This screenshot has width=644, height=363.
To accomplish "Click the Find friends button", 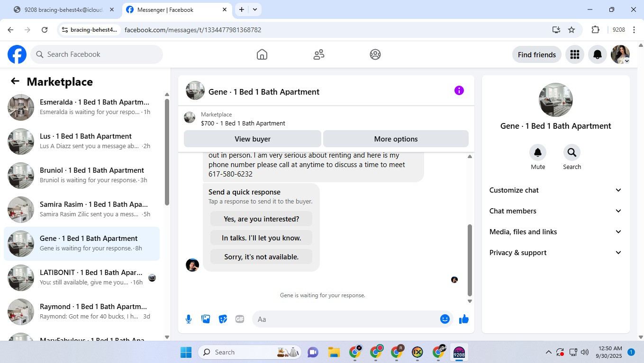I will point(537,54).
